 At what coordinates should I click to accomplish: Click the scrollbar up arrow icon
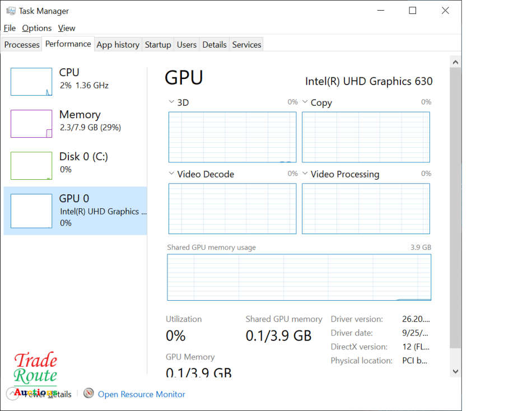coord(455,61)
